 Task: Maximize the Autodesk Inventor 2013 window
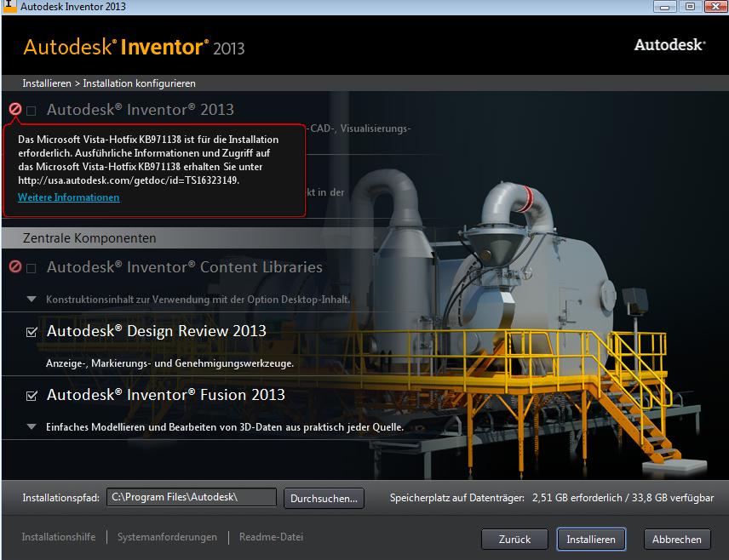click(690, 7)
